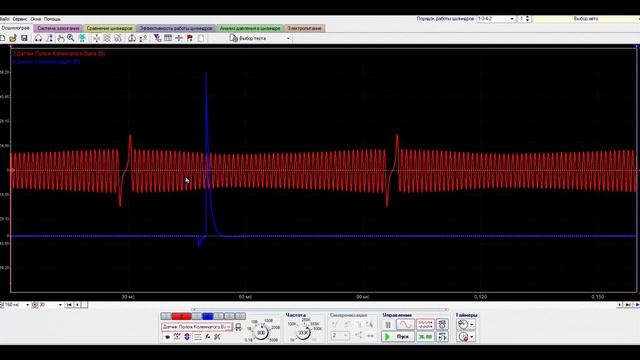Viewport: 640px width, 360px height.
Task: Increase the cylinder number stepper value
Action: (528, 17)
